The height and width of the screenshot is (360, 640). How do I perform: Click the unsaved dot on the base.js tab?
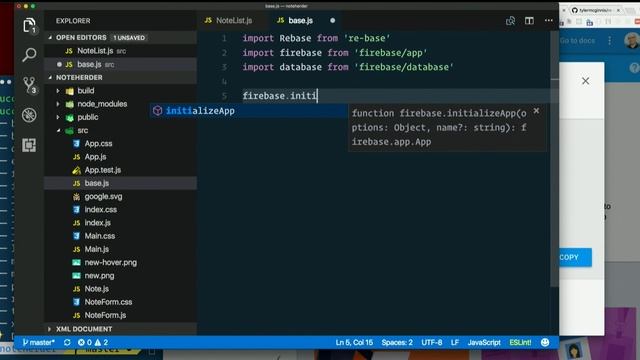(332, 20)
